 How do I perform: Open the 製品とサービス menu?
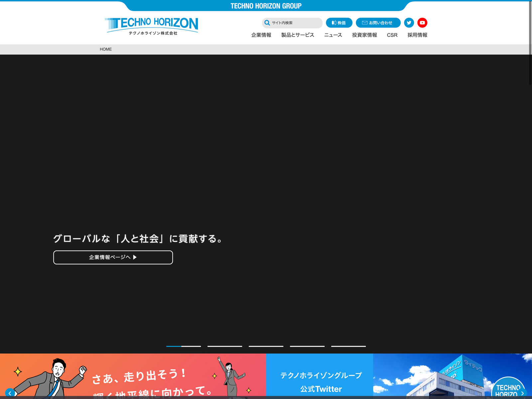pos(298,35)
